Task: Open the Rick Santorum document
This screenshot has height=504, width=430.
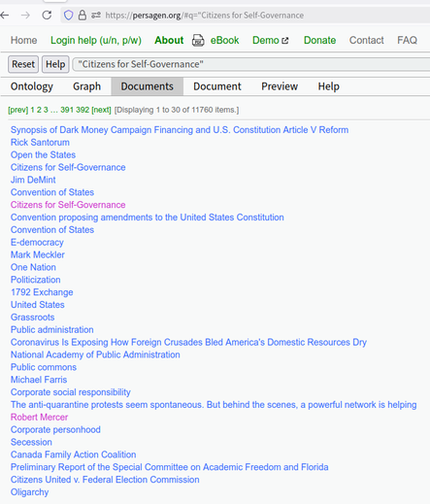Action: tap(40, 143)
